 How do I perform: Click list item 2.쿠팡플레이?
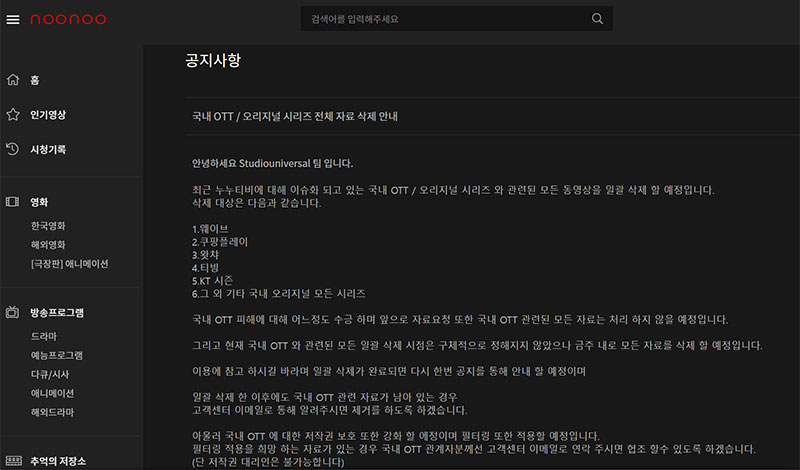220,242
